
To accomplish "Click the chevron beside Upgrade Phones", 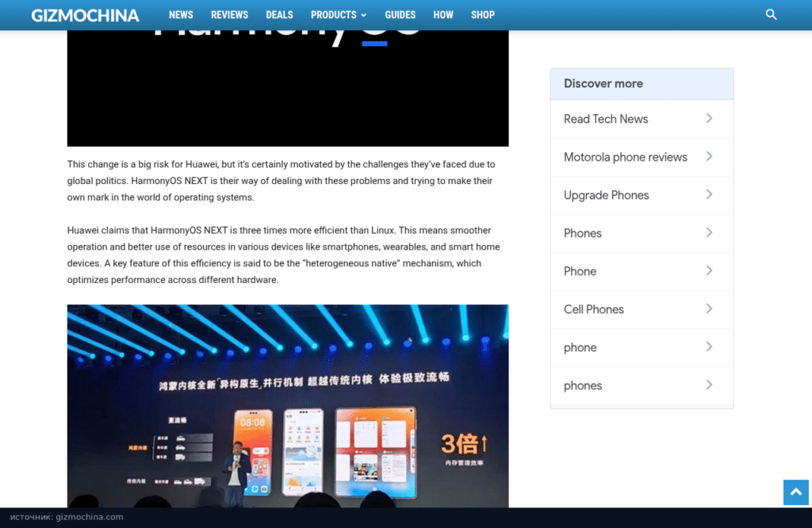I will (710, 195).
